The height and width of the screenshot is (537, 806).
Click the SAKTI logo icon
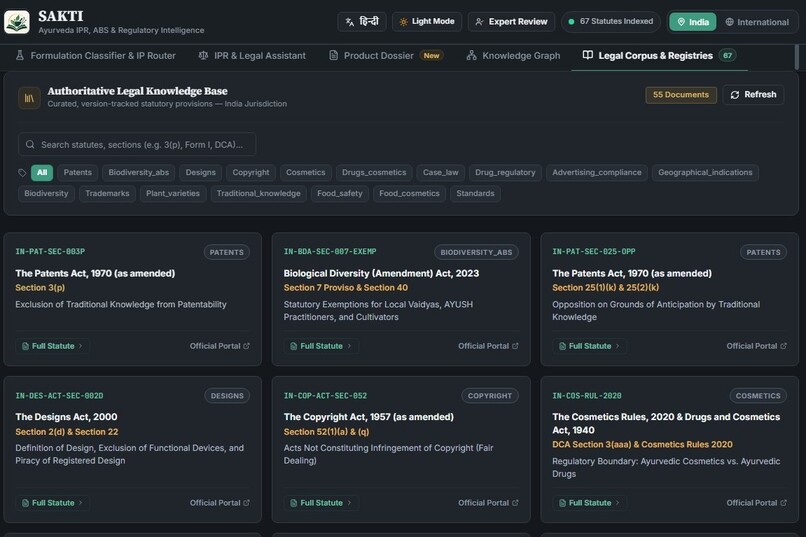point(17,22)
